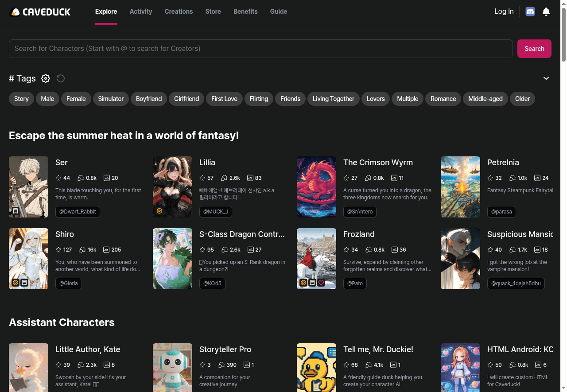
Task: Click the Log In link
Action: point(504,12)
